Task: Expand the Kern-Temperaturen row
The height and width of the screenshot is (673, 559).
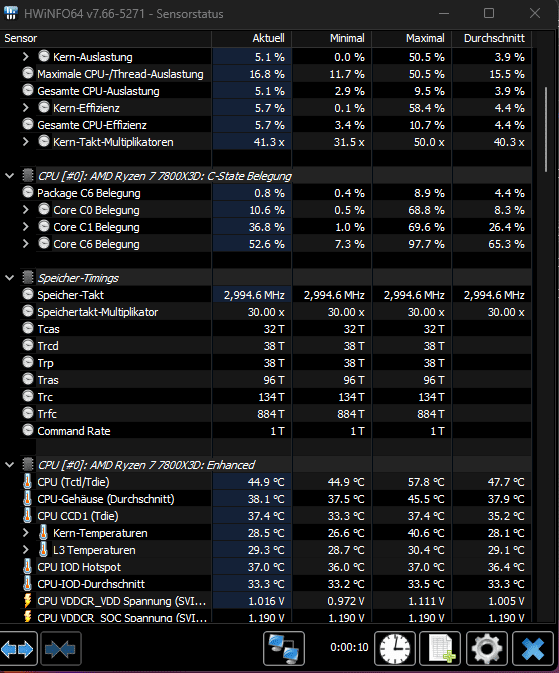Action: pos(25,533)
